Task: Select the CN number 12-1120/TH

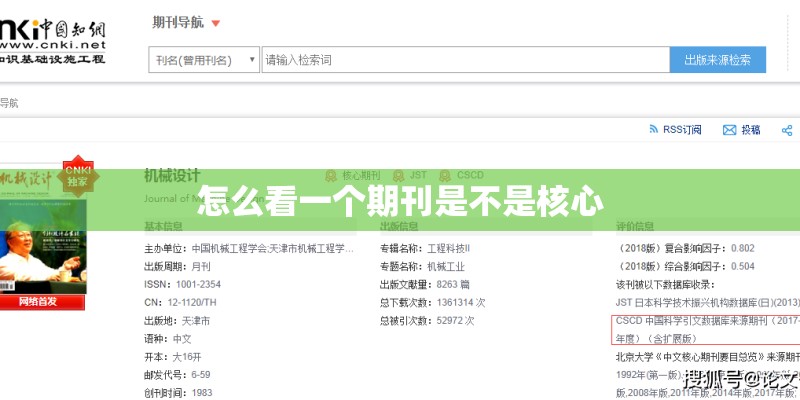Action: click(x=191, y=303)
